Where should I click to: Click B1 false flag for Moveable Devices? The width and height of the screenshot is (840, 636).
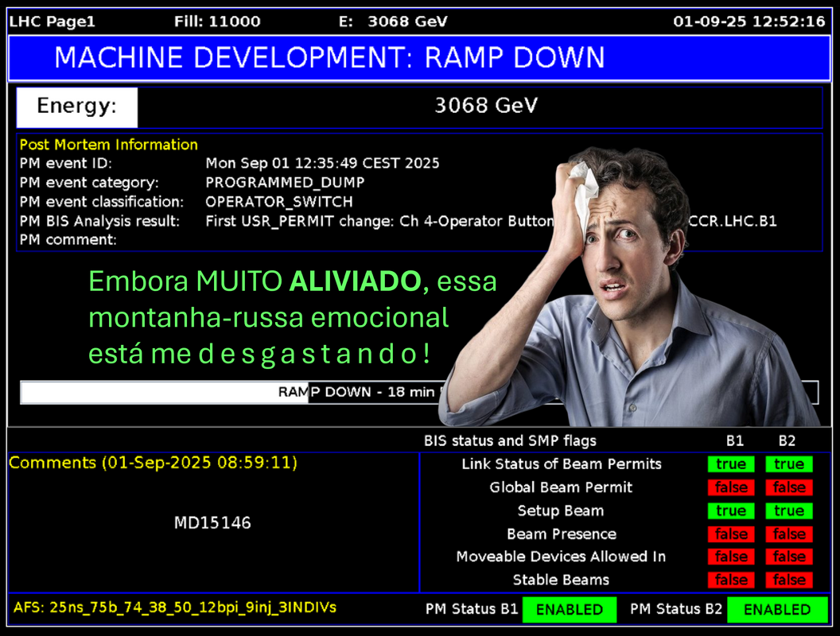pos(731,556)
